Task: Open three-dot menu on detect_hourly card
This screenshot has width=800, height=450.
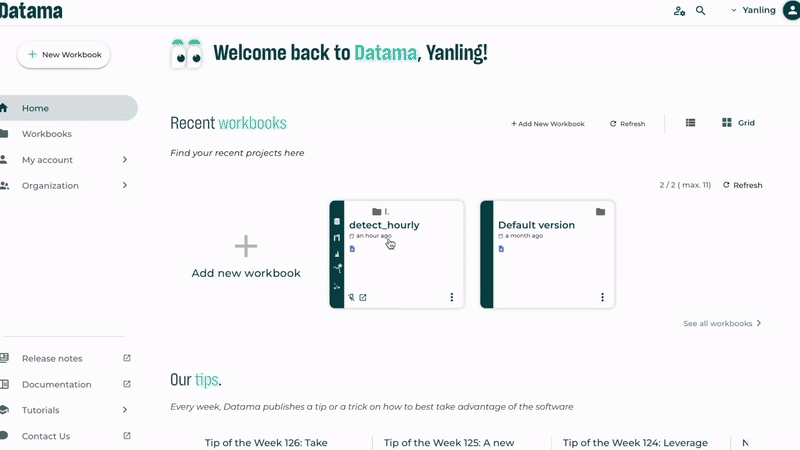Action: click(452, 297)
